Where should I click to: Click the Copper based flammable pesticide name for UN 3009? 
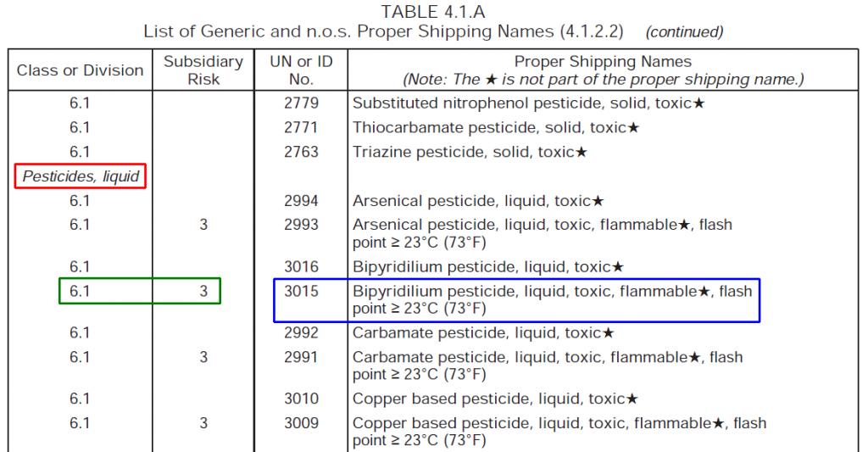[x=559, y=431]
